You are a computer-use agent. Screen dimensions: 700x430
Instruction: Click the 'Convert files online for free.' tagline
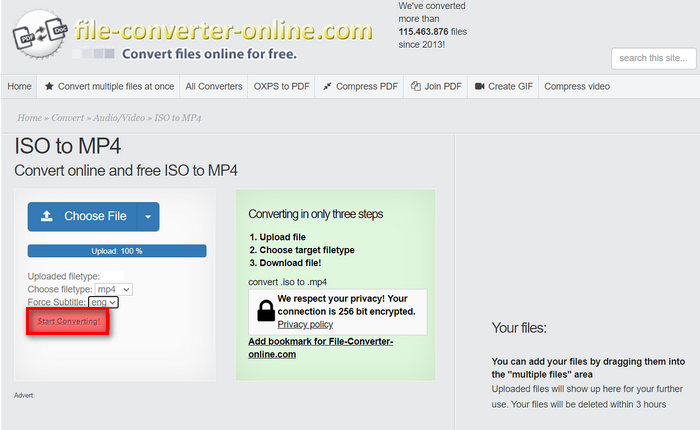tap(209, 54)
